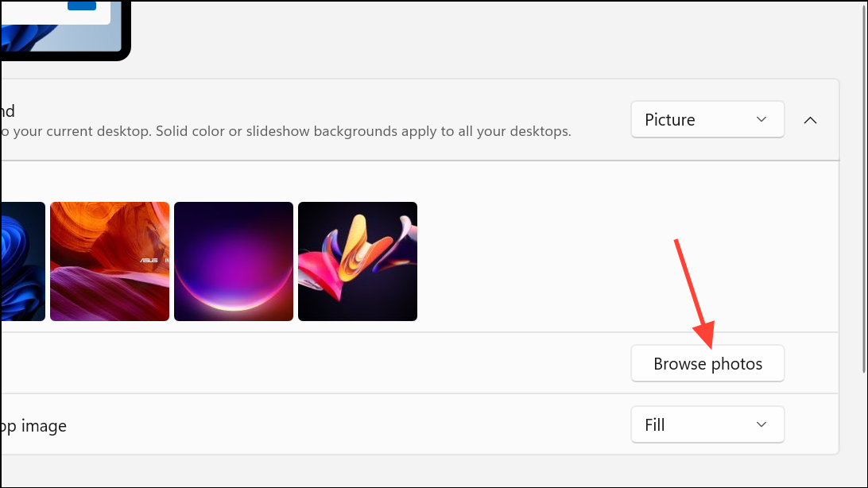This screenshot has height=488, width=868.
Task: Select the orange canyon ASUS wallpaper
Action: (110, 261)
